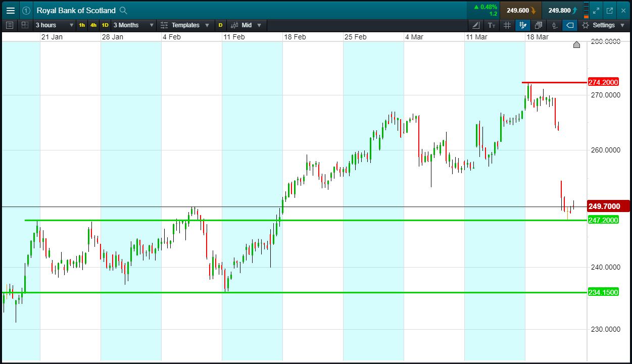Toggle the 1h timeframe button
Image resolution: width=632 pixels, height=364 pixels.
pos(81,25)
